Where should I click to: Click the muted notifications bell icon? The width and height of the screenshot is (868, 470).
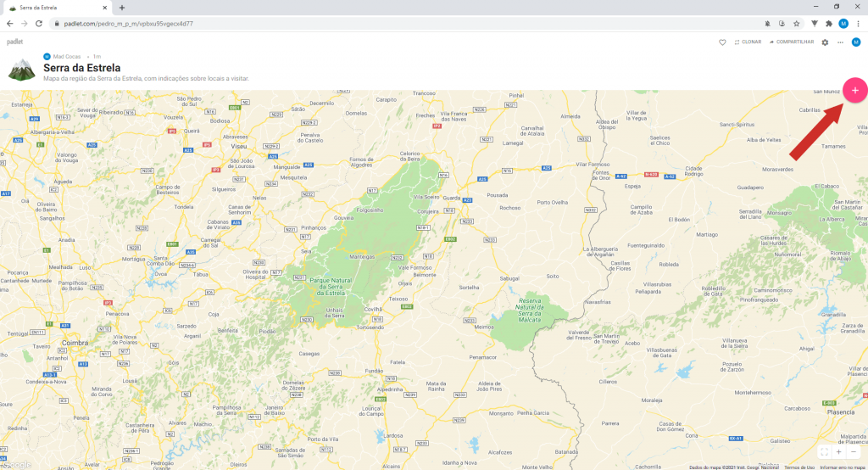[x=767, y=23]
